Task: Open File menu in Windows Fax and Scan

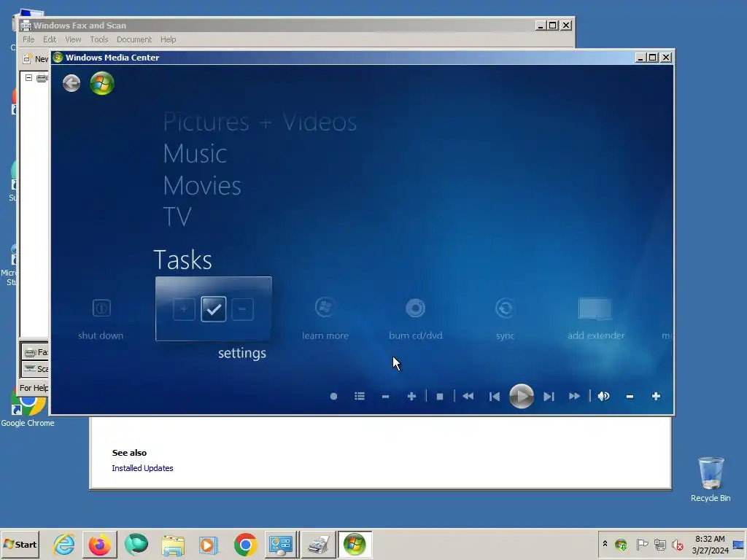Action: pyautogui.click(x=28, y=39)
